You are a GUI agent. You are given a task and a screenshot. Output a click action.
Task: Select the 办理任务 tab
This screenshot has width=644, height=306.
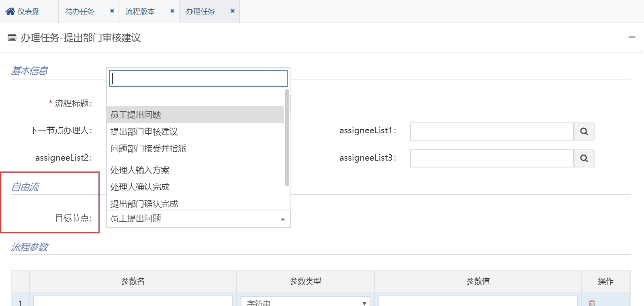pyautogui.click(x=200, y=11)
